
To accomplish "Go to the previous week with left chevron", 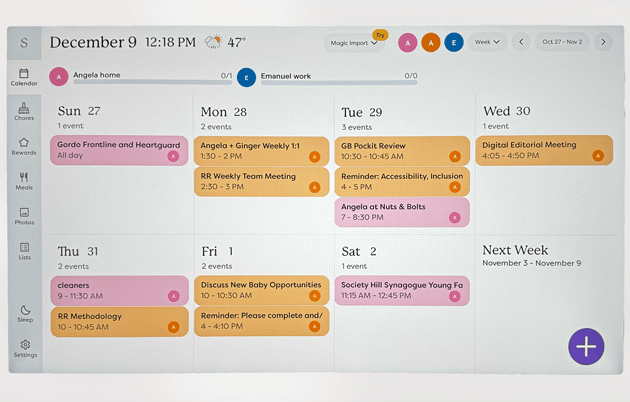I will [x=521, y=42].
